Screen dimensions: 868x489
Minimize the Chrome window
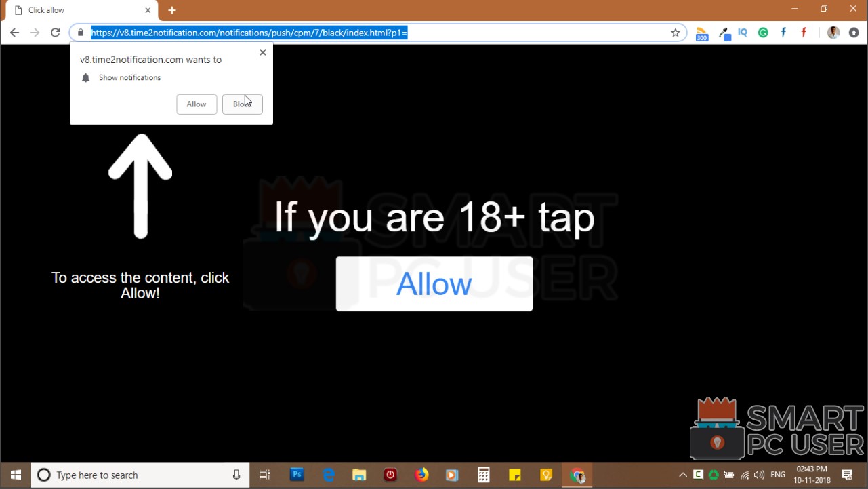click(x=795, y=9)
